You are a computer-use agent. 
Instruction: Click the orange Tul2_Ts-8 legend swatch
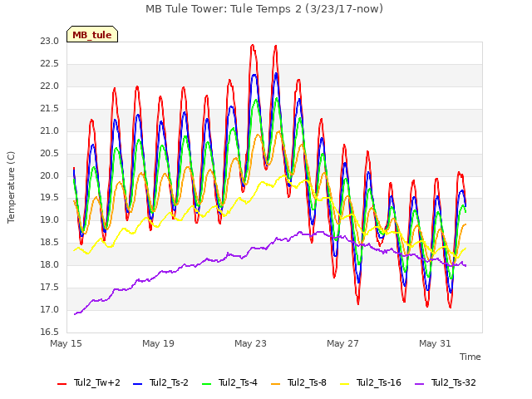(x=275, y=384)
